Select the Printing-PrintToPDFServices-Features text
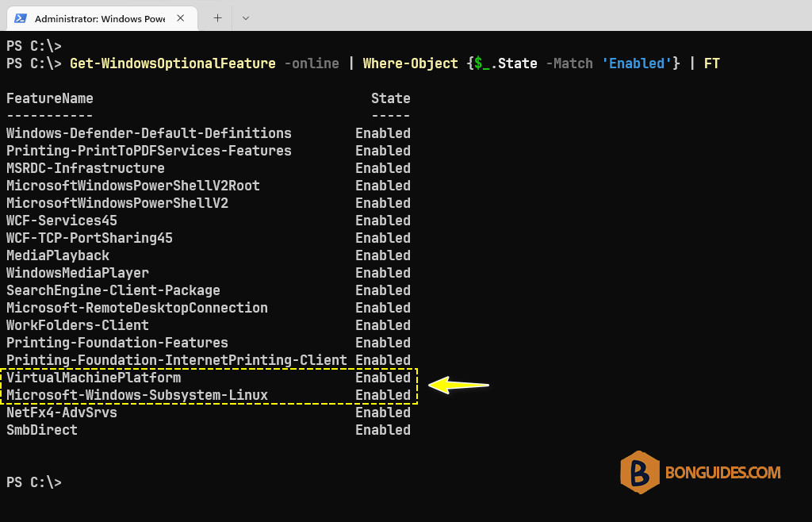The image size is (812, 522). [148, 151]
